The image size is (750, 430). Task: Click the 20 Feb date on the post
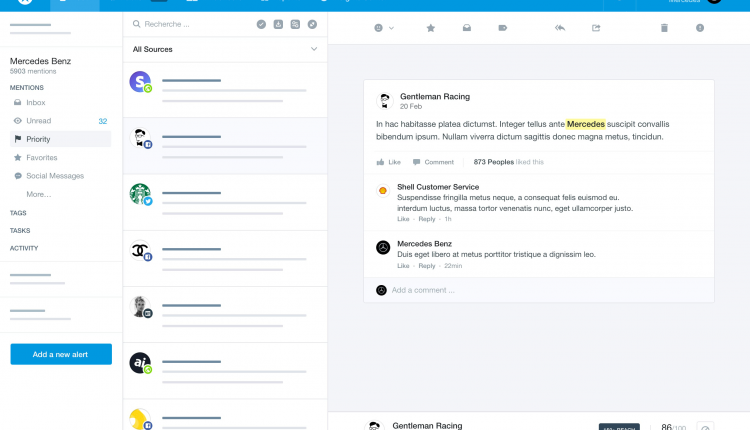411,107
